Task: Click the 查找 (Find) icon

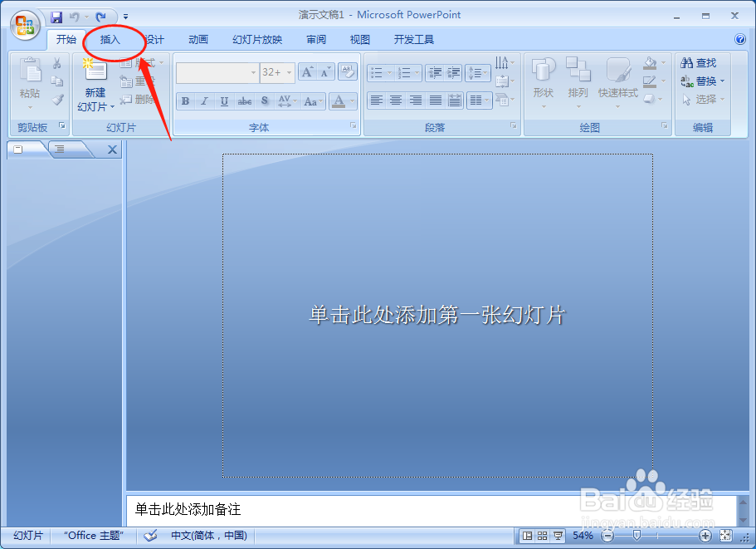Action: 703,62
